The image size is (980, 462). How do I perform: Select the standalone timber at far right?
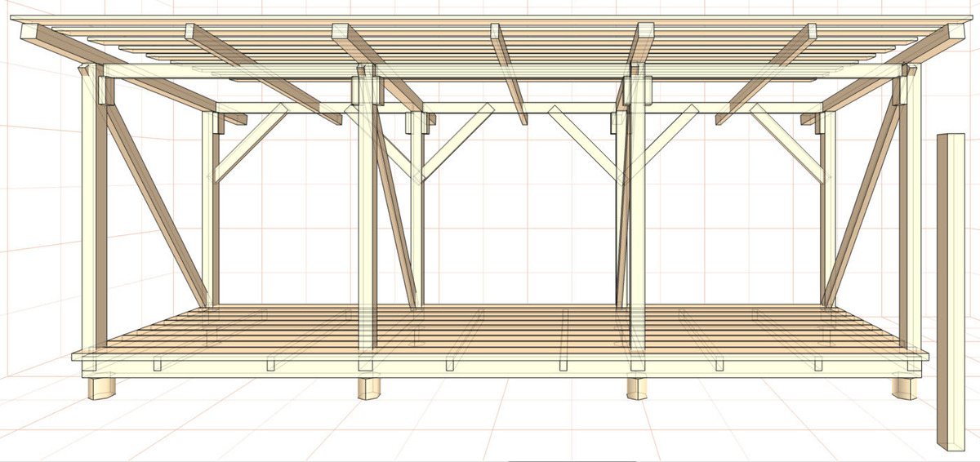(x=950, y=294)
